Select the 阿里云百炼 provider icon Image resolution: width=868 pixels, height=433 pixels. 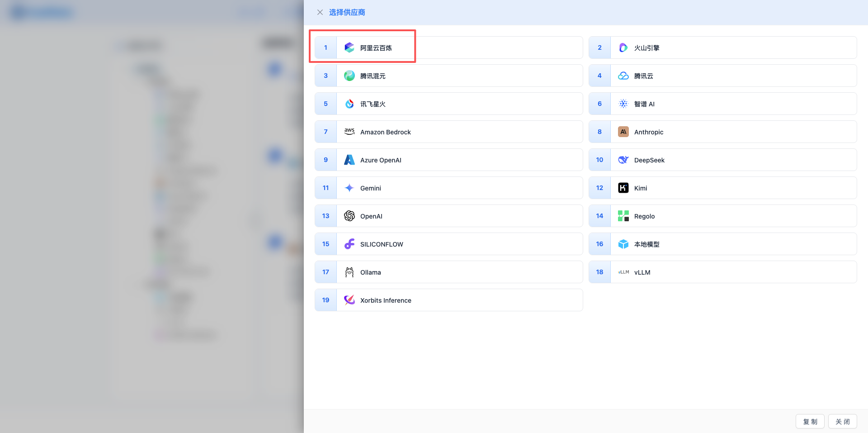click(x=349, y=47)
